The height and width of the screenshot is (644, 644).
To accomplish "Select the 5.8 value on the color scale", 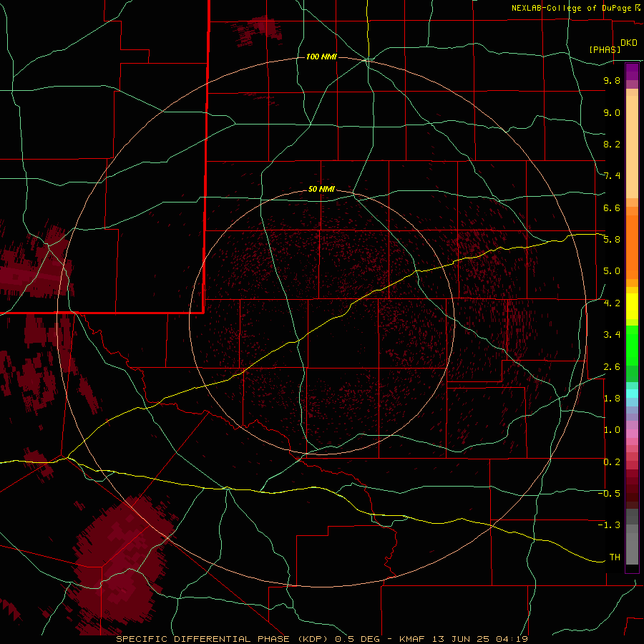I will coord(612,240).
